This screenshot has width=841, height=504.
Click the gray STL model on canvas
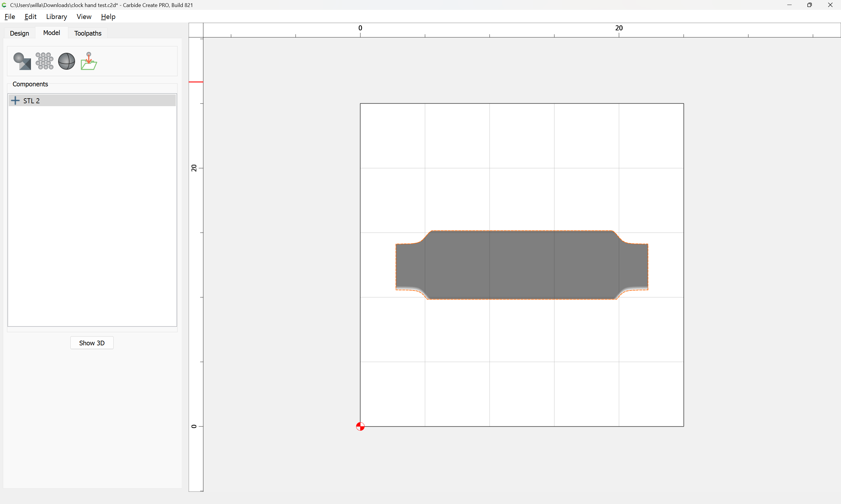522,265
